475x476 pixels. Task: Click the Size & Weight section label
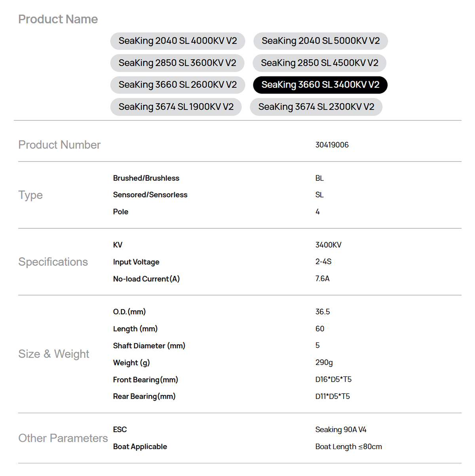point(54,354)
